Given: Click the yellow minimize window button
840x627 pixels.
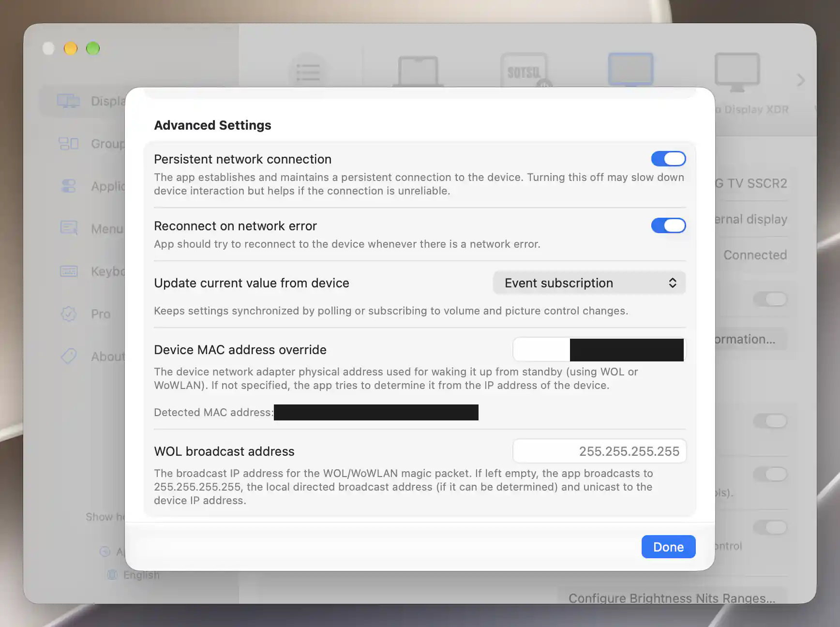Looking at the screenshot, I should (71, 48).
